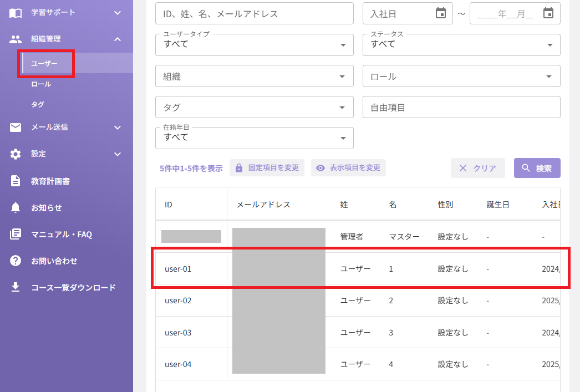Image resolution: width=580 pixels, height=392 pixels.
Task: Click the メールアドレス column header
Action: [x=263, y=205]
